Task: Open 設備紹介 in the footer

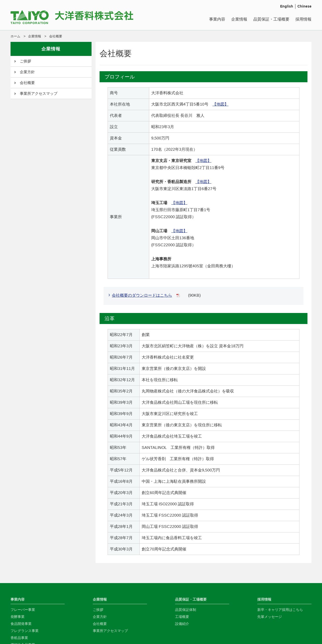Action: coord(182,624)
